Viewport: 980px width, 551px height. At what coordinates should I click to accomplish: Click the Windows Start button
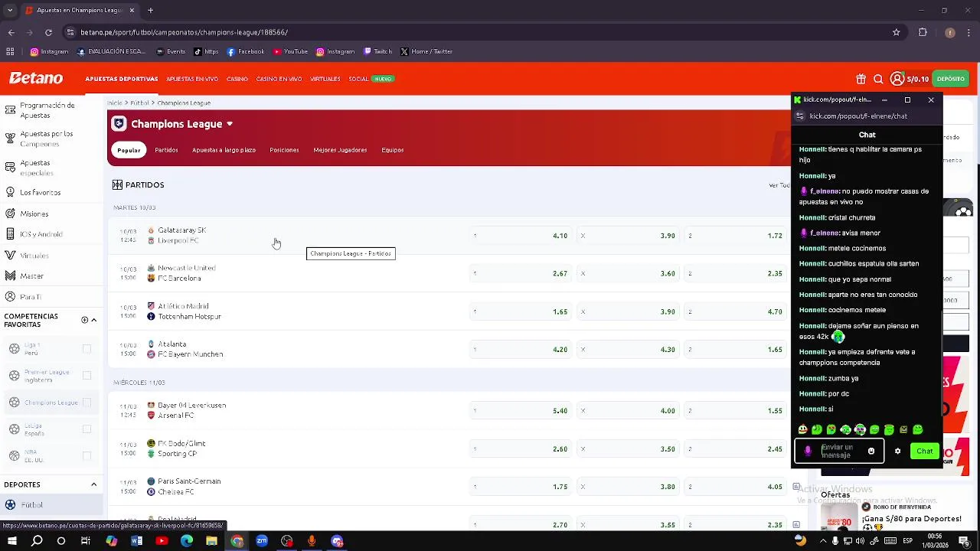pos(12,541)
